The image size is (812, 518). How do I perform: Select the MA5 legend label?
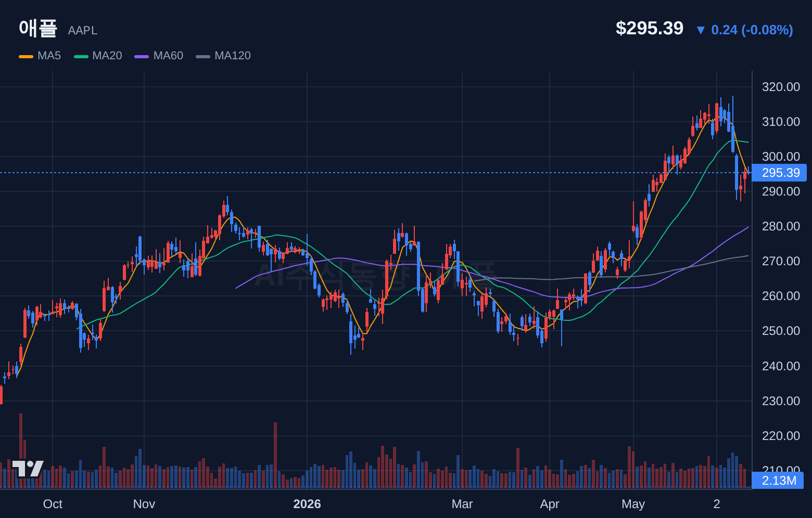tap(49, 56)
